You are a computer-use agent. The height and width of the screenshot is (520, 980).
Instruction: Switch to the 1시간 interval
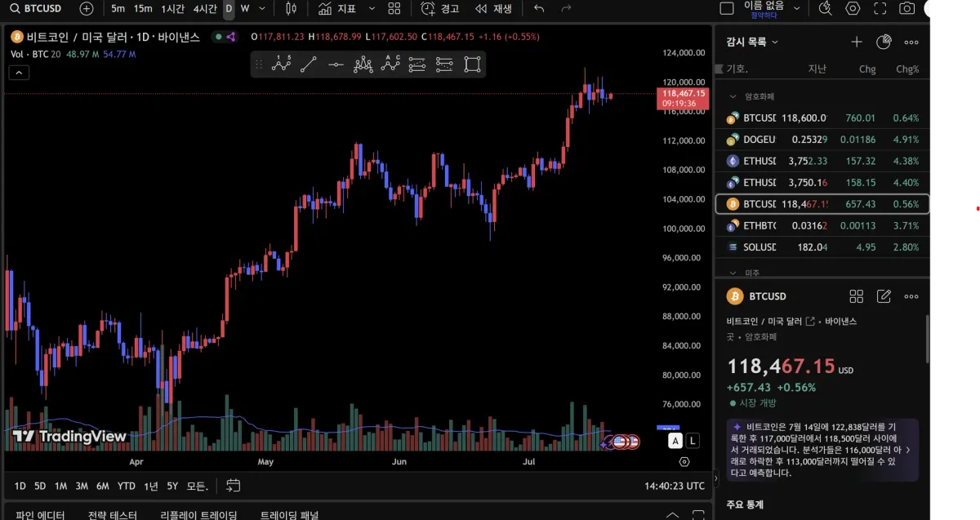(x=172, y=8)
